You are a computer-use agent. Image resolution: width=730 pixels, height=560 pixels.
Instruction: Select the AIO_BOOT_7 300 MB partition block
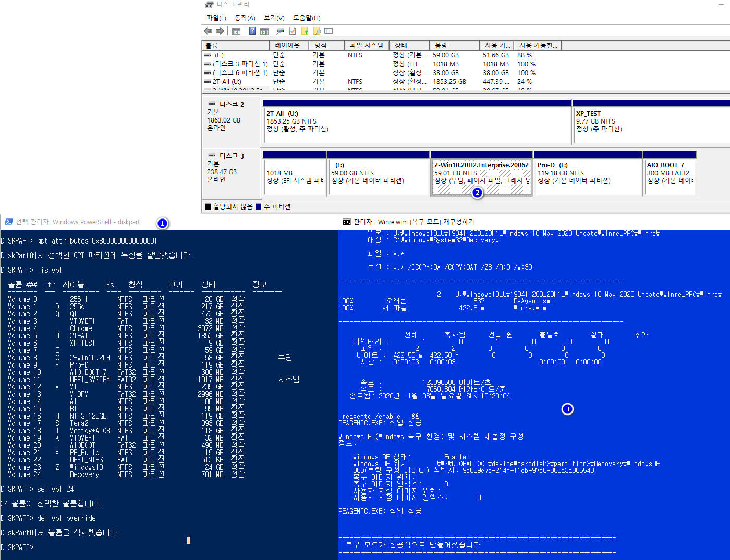(x=670, y=174)
